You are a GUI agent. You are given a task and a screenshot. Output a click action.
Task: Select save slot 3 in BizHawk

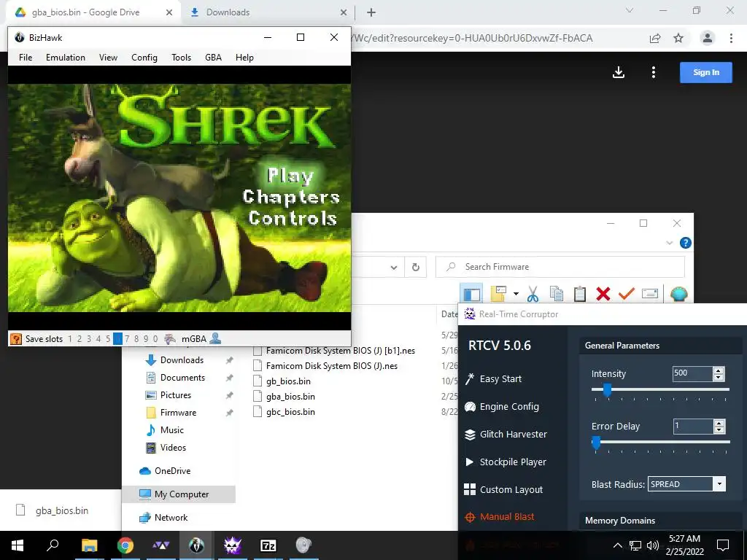tap(89, 339)
